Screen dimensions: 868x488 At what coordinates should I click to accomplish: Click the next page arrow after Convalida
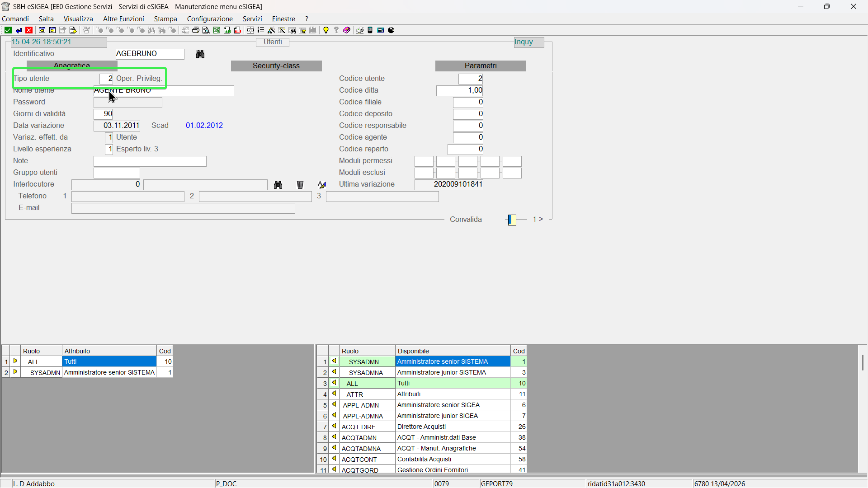tap(541, 219)
